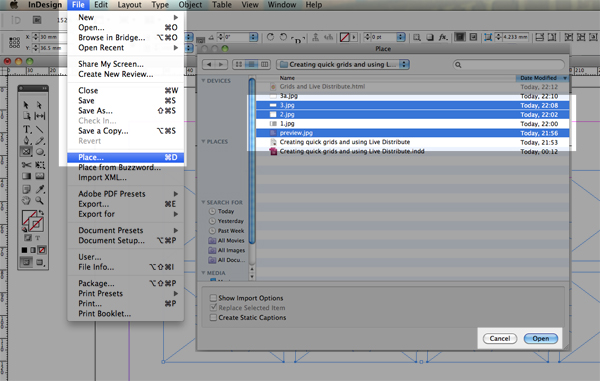Collapse the MEDIA sidebar section
The width and height of the screenshot is (600, 381).
click(x=204, y=273)
